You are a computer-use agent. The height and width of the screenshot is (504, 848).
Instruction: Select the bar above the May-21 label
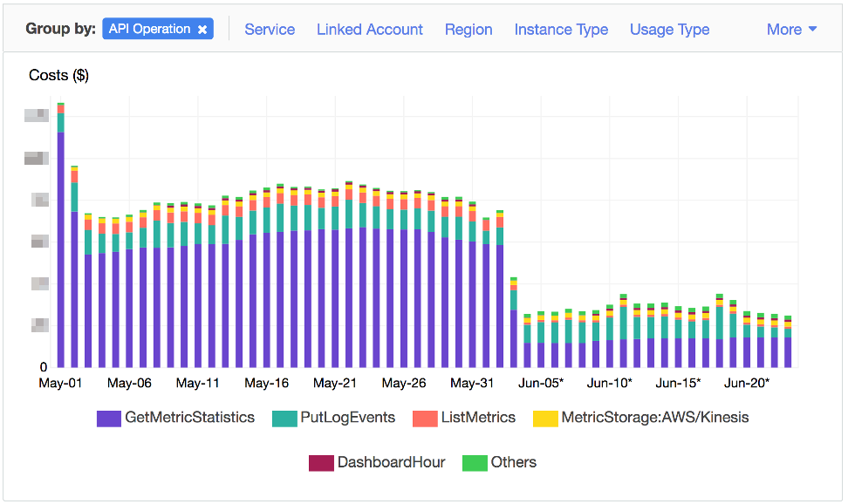335,278
